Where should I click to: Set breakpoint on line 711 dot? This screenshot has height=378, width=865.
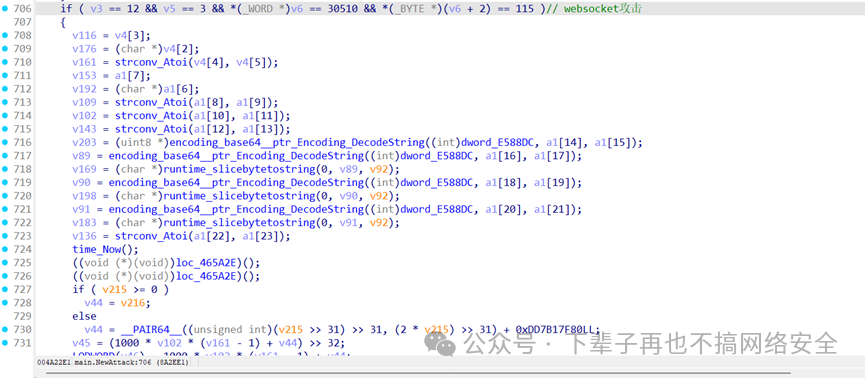click(x=5, y=75)
